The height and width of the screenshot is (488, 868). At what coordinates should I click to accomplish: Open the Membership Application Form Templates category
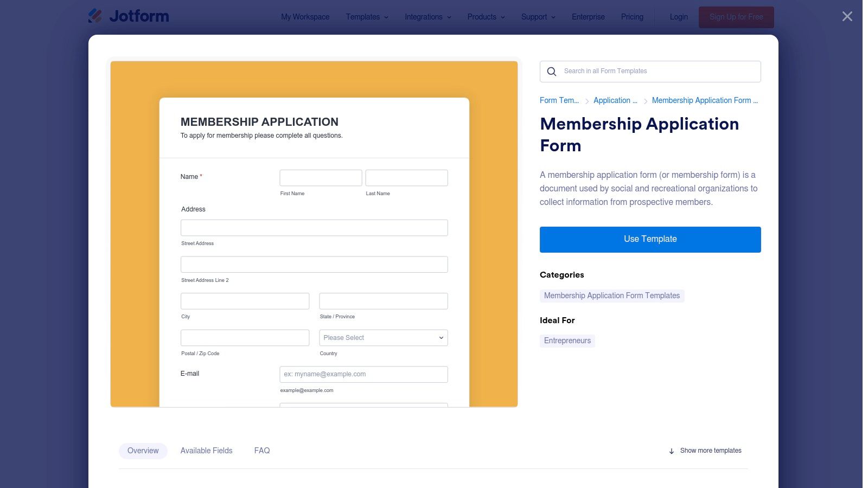coord(611,296)
